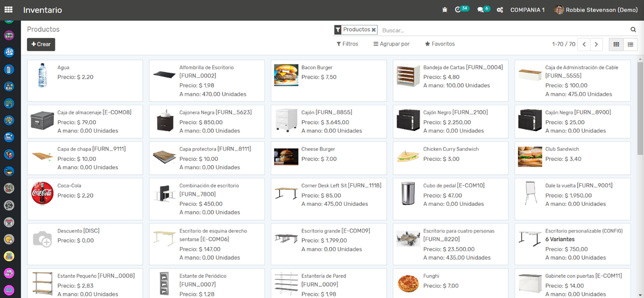Click the settings gears icon in top bar
This screenshot has width=644, height=298.
500,10
